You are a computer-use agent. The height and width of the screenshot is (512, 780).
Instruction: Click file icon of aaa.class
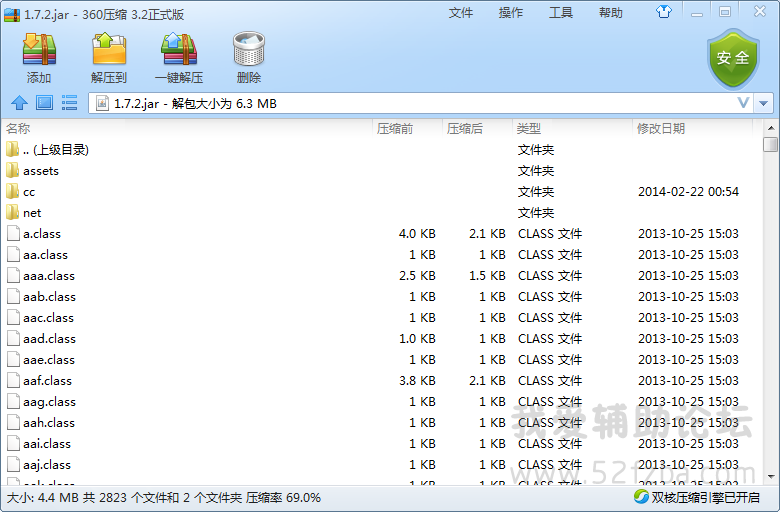coord(13,275)
